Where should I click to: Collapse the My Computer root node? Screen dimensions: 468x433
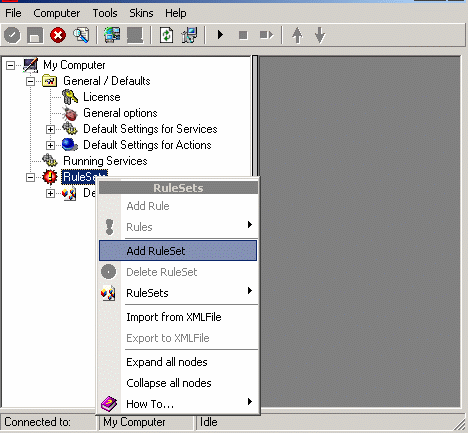[x=10, y=65]
